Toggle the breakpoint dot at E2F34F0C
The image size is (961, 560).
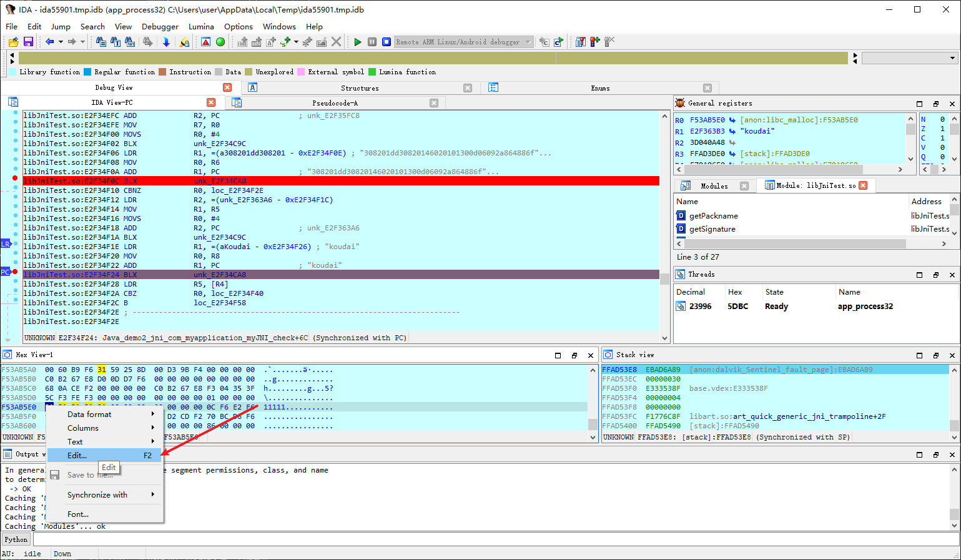(x=15, y=178)
